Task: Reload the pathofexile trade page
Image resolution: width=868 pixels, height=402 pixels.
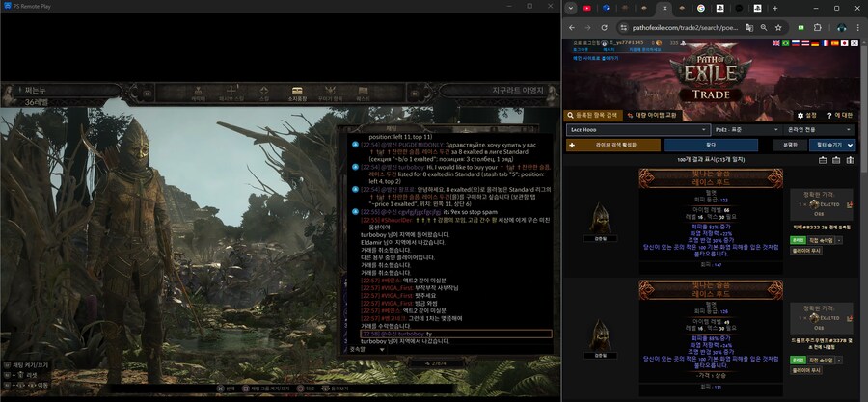Action: (x=604, y=27)
